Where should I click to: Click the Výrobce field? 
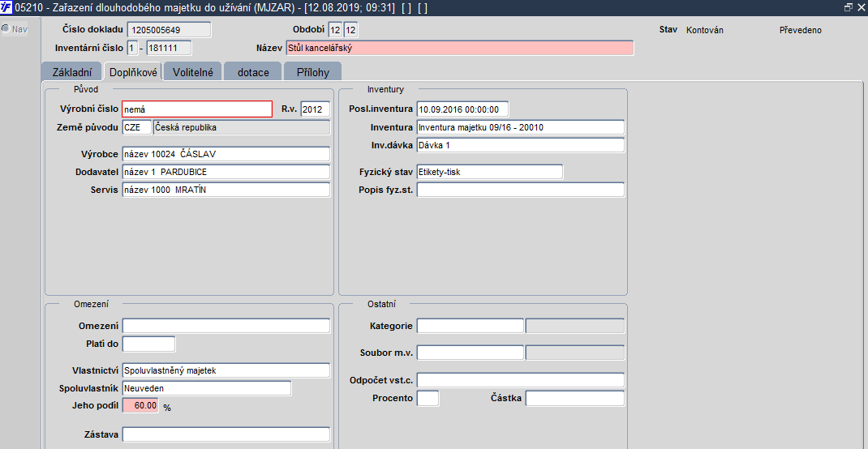click(226, 154)
